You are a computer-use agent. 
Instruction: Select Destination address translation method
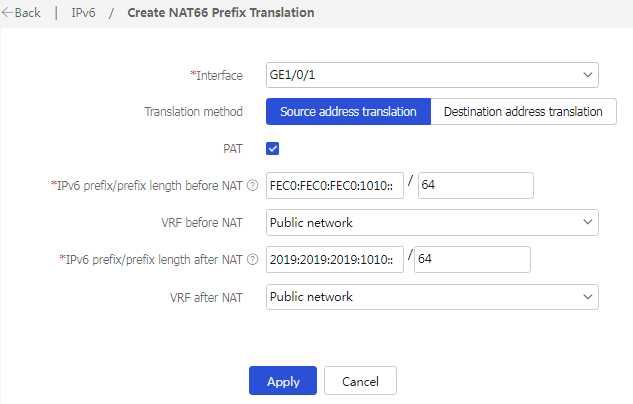524,111
